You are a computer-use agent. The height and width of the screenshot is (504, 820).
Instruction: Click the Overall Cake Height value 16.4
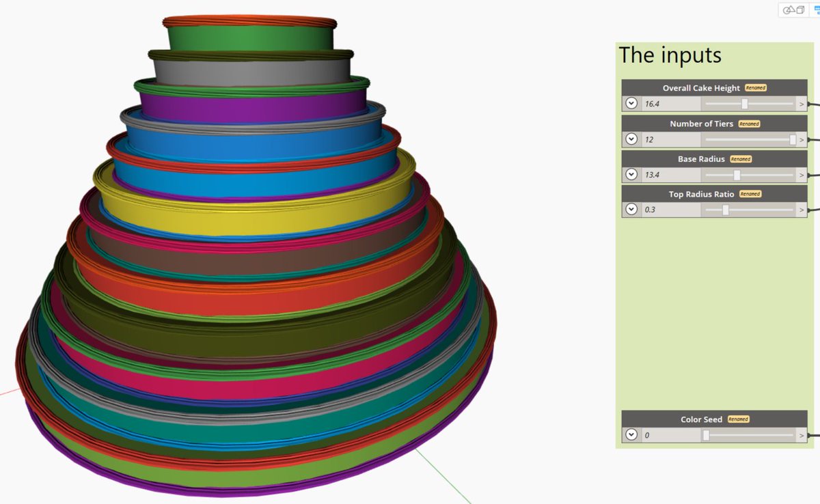coord(671,104)
